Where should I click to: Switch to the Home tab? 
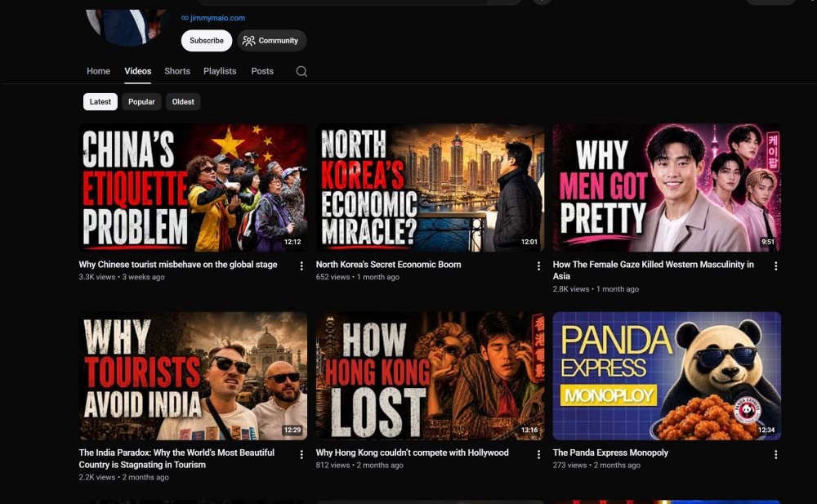pyautogui.click(x=98, y=71)
